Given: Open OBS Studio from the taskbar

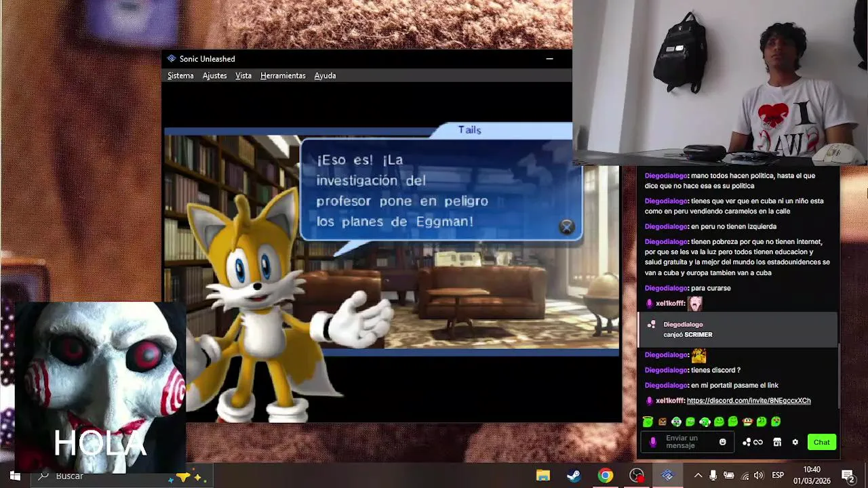Looking at the screenshot, I should [636, 476].
